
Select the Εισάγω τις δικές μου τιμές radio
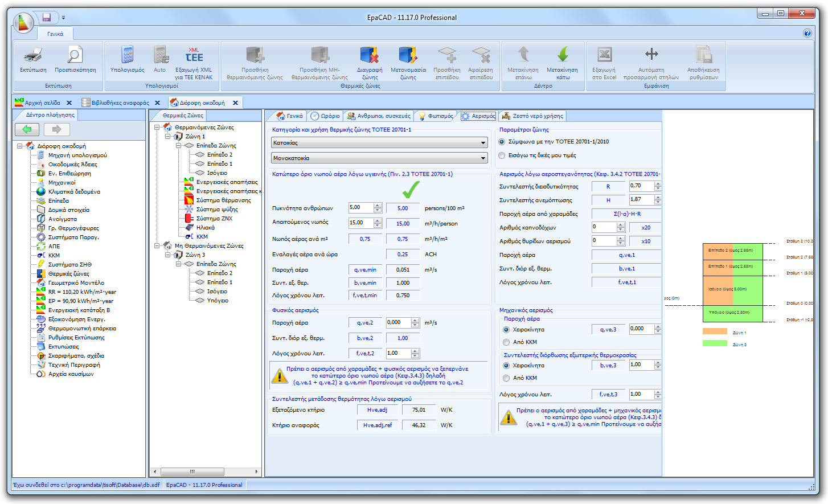501,156
